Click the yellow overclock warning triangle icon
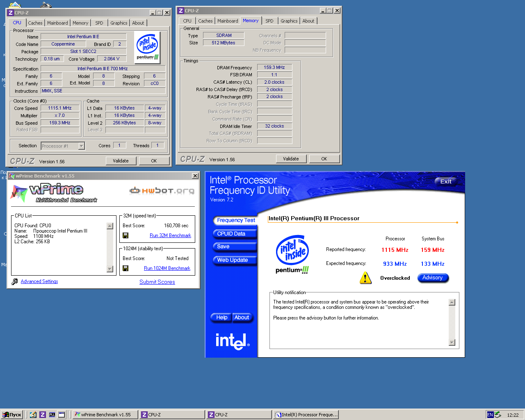 365,278
